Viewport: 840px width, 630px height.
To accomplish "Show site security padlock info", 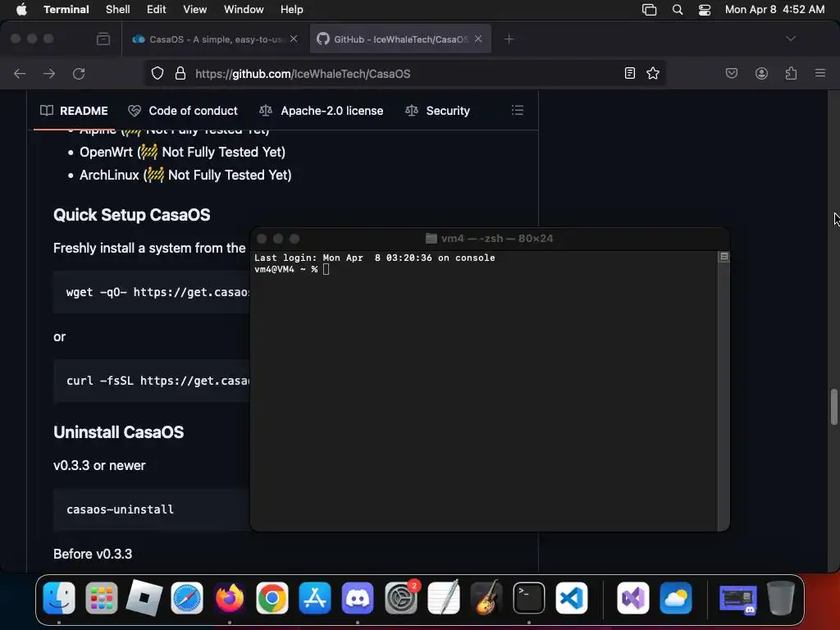I will (x=180, y=73).
